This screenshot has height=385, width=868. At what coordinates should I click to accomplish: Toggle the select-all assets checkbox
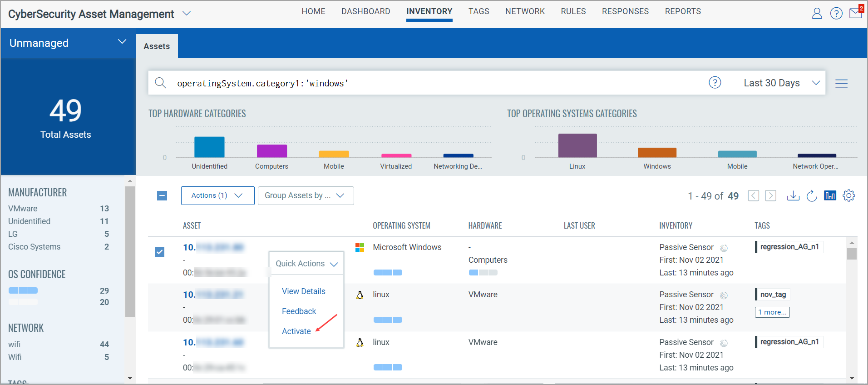(162, 195)
